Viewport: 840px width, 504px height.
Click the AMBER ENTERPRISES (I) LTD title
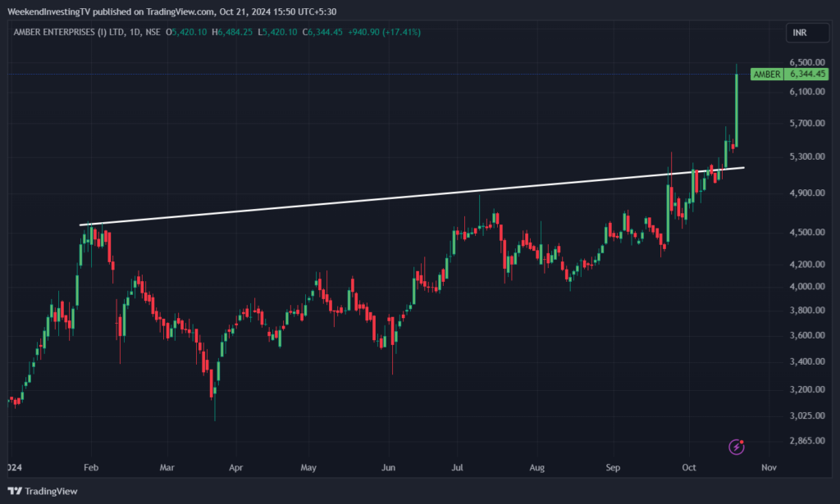69,32
